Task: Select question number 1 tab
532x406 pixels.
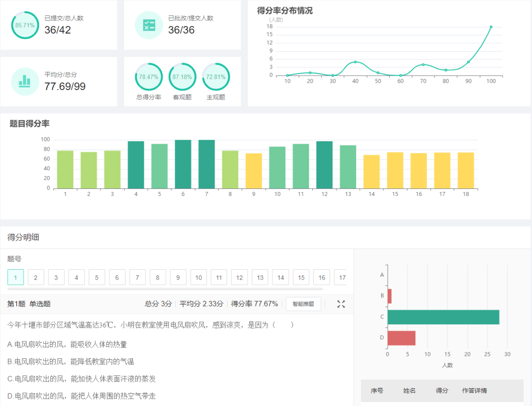Action: point(16,278)
